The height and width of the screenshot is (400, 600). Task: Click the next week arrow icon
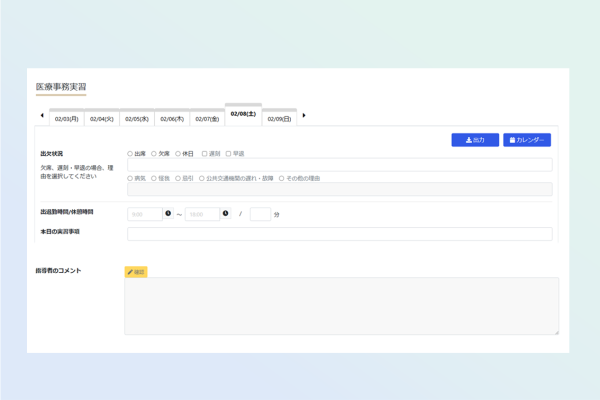pos(304,116)
